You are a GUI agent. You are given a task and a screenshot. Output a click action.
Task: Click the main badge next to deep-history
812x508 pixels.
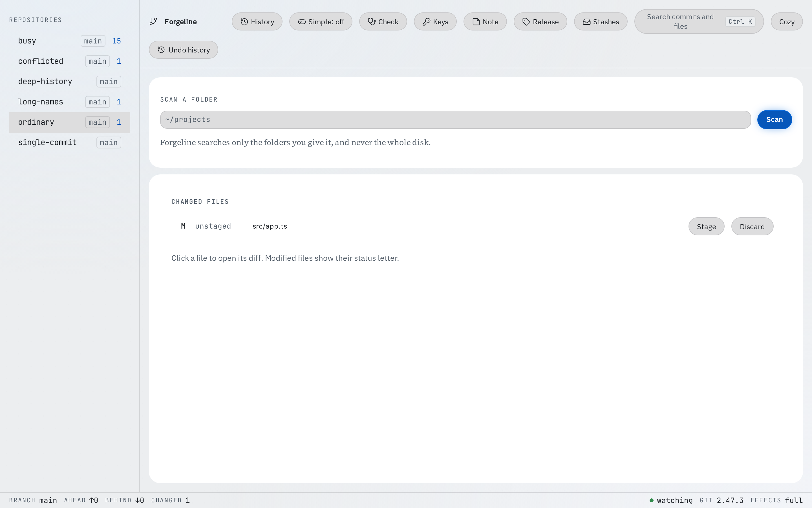pos(109,81)
